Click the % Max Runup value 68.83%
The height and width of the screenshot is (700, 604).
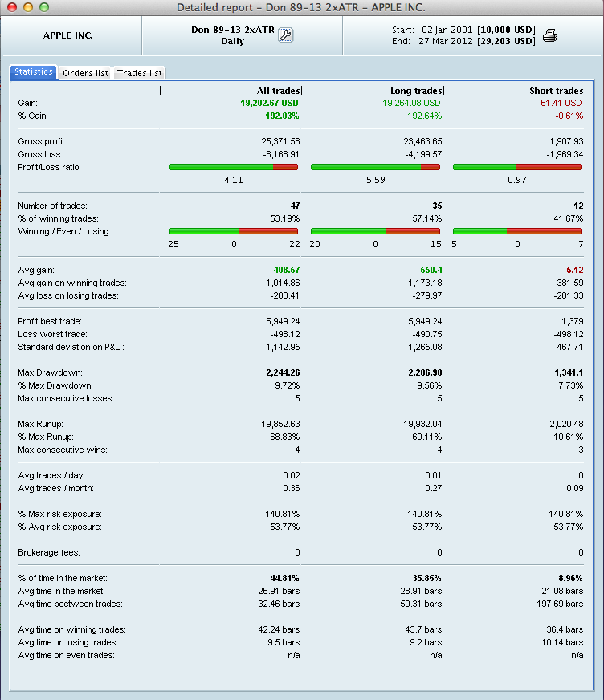click(x=284, y=437)
